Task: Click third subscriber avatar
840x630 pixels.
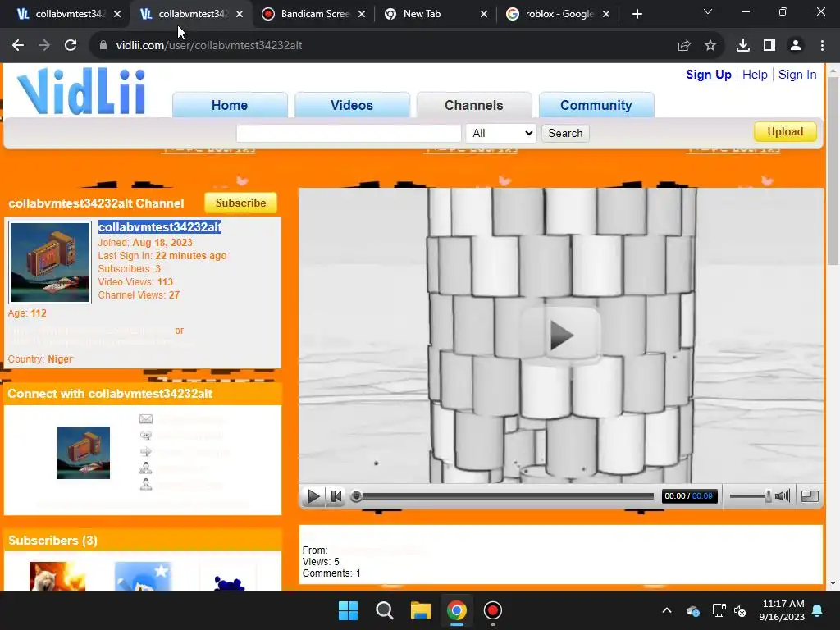Action: (x=228, y=577)
